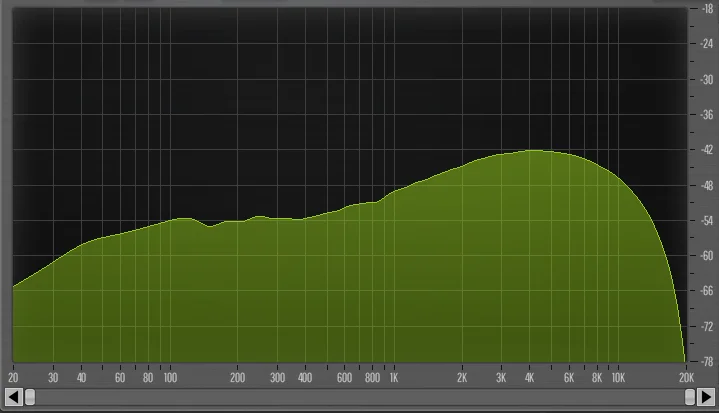The width and height of the screenshot is (719, 413).
Task: Click the right scroll arrow button
Action: 705,397
